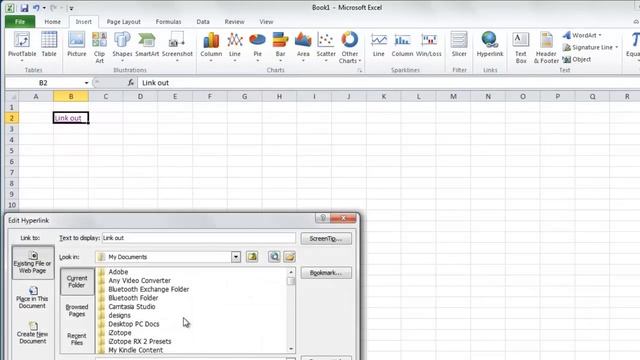Insert a Column sparkline
640x360 pixels.
402,45
